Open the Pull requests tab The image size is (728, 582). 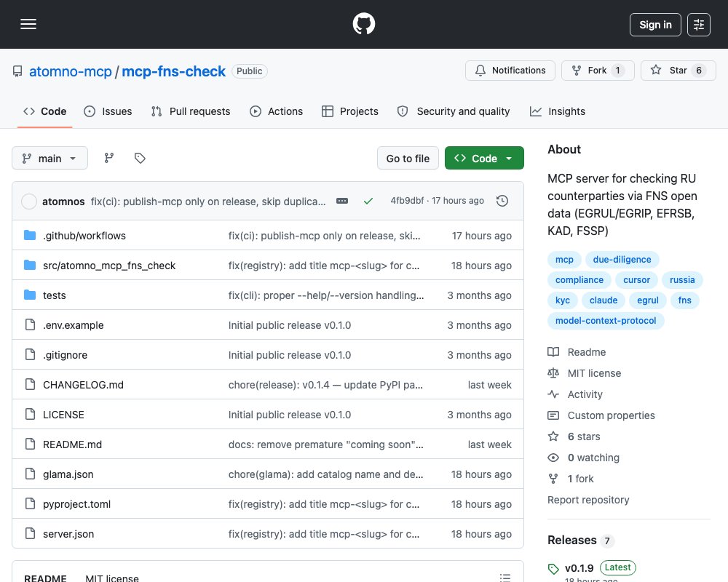click(x=191, y=111)
